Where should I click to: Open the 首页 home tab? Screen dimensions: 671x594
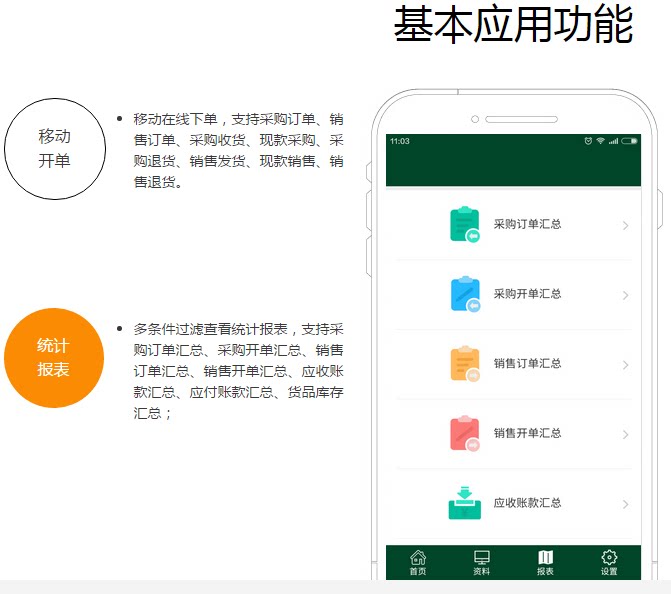(418, 563)
